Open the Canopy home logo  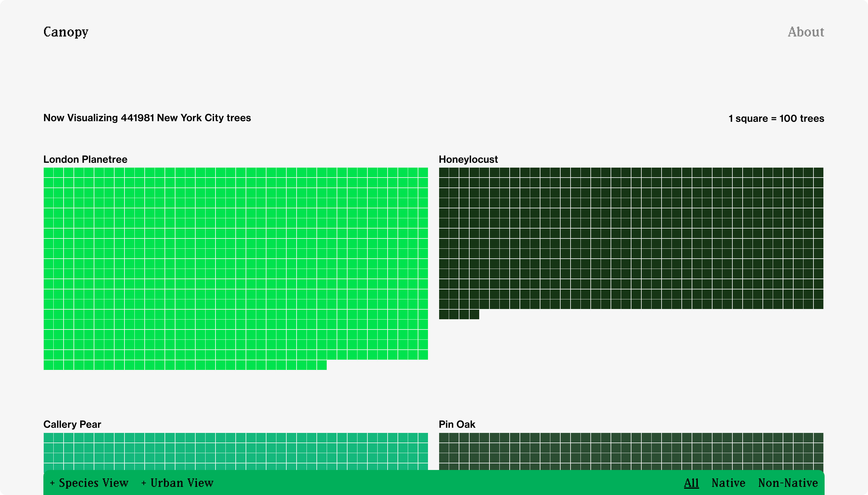66,32
